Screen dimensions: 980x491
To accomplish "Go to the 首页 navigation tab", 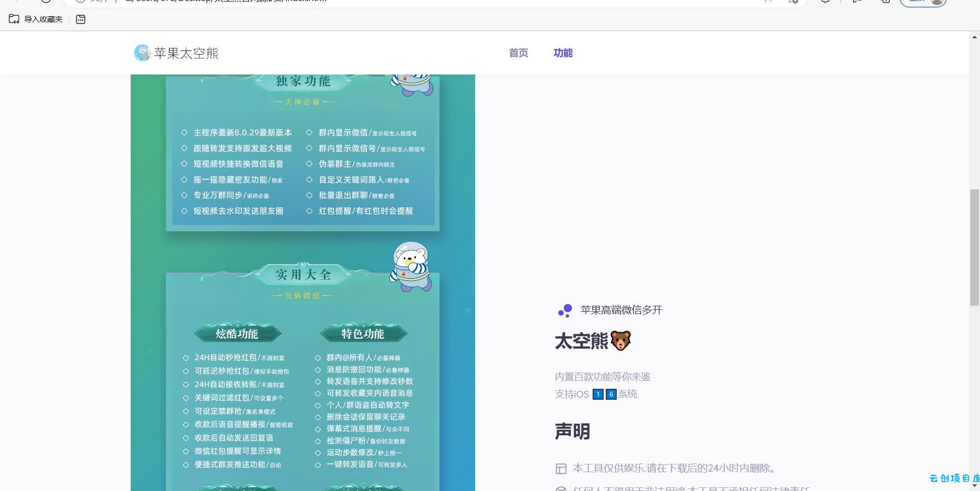I will pyautogui.click(x=519, y=53).
